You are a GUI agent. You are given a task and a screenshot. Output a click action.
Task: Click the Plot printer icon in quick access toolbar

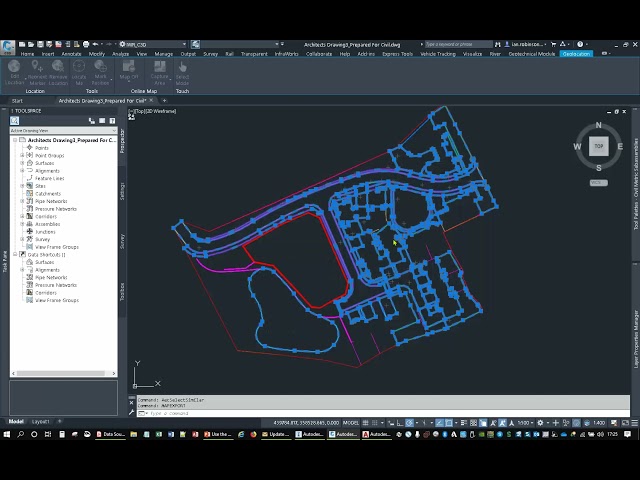pyautogui.click(x=86, y=44)
